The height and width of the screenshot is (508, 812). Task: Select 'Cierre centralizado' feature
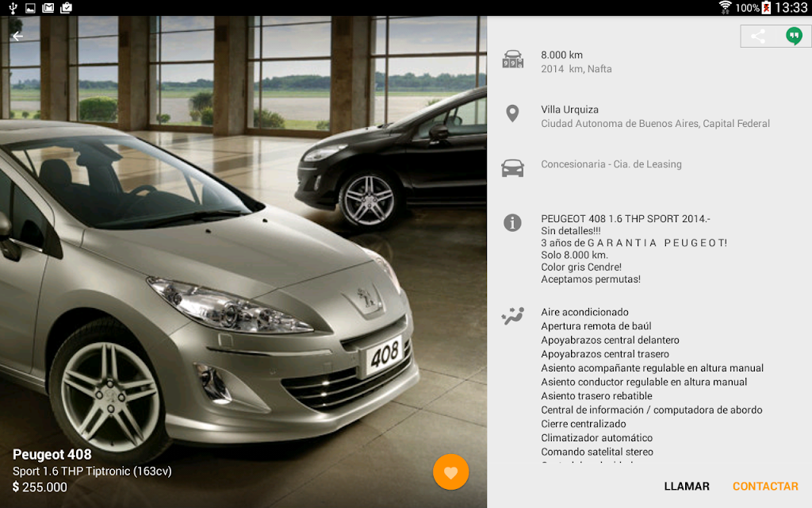coord(583,424)
